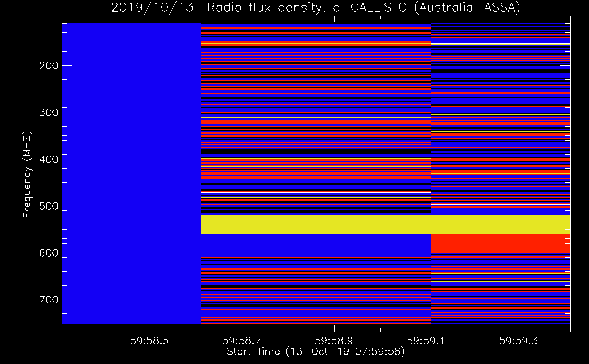Click the 'Start Time (13-Oct-19 07:59:58)' label
Viewport: 589px width, 364px height.
pyautogui.click(x=316, y=352)
